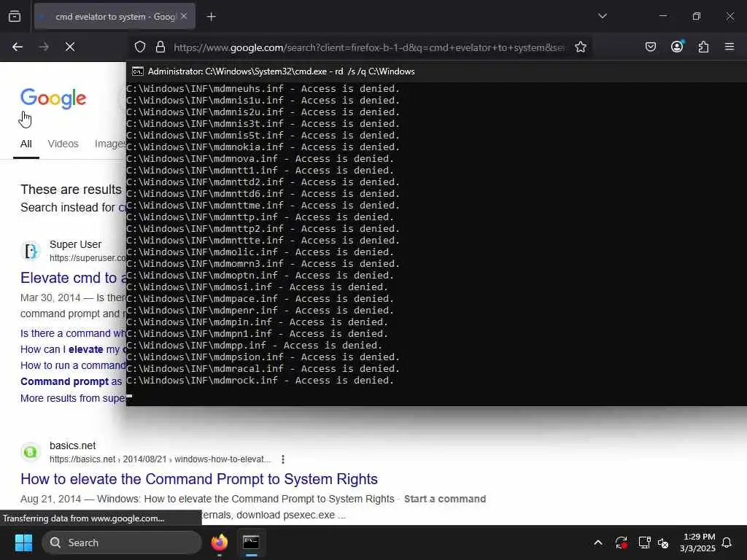Go forward one page in Firefox
Image resolution: width=747 pixels, height=560 pixels.
44,47
